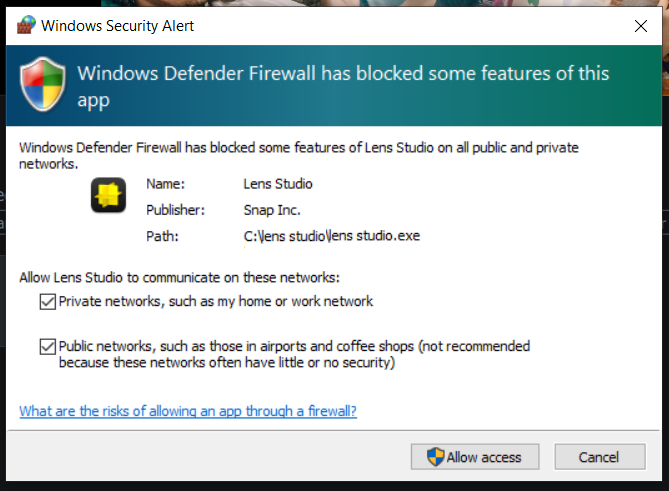Click the "Allow Lens Studio to communicate" text
Viewport: 669px width, 491px height.
pyautogui.click(x=179, y=276)
